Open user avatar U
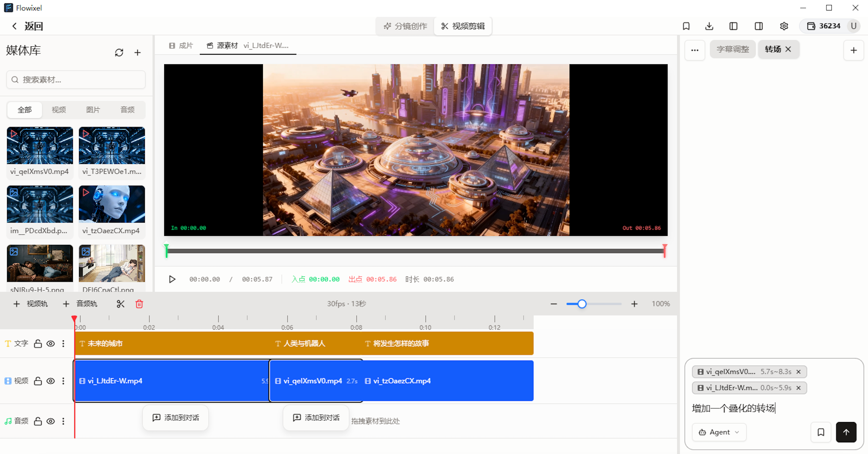 [854, 26]
